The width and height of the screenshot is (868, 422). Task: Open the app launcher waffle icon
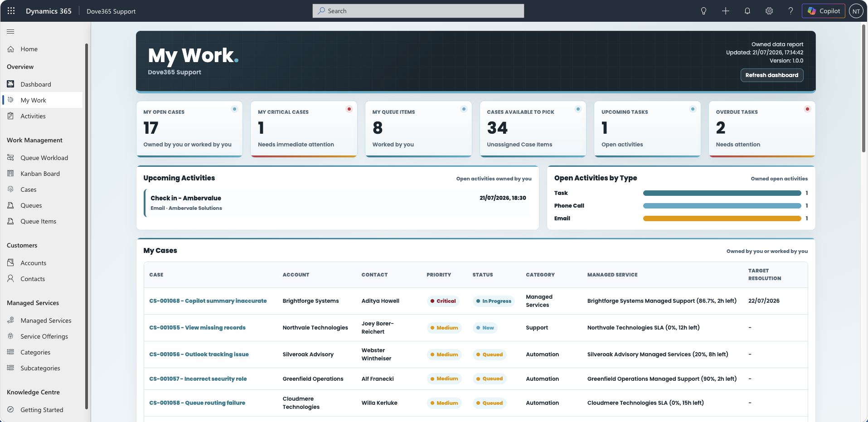(11, 11)
